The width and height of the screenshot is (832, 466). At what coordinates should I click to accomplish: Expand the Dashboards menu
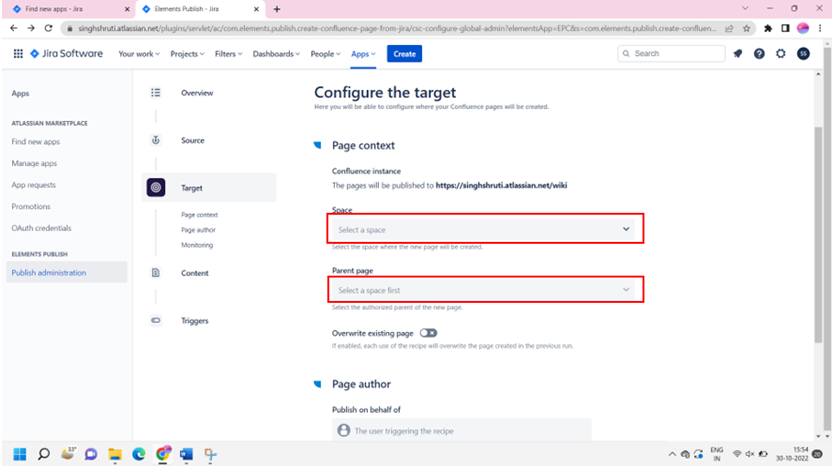(x=276, y=54)
